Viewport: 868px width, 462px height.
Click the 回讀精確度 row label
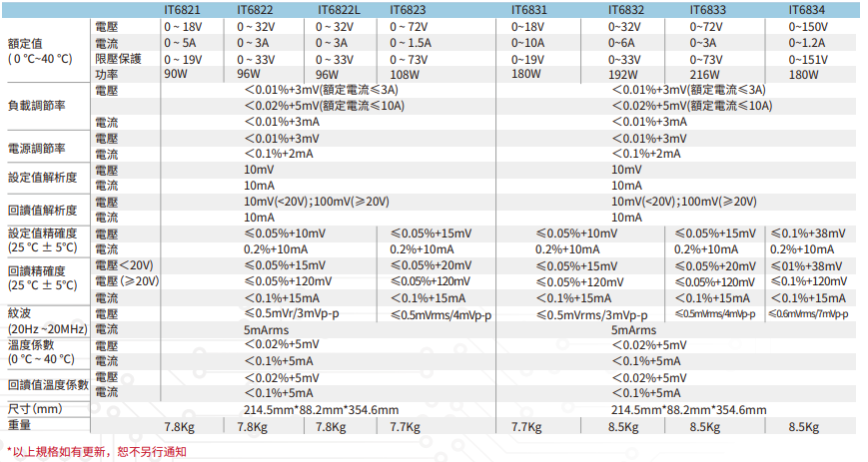point(37,271)
